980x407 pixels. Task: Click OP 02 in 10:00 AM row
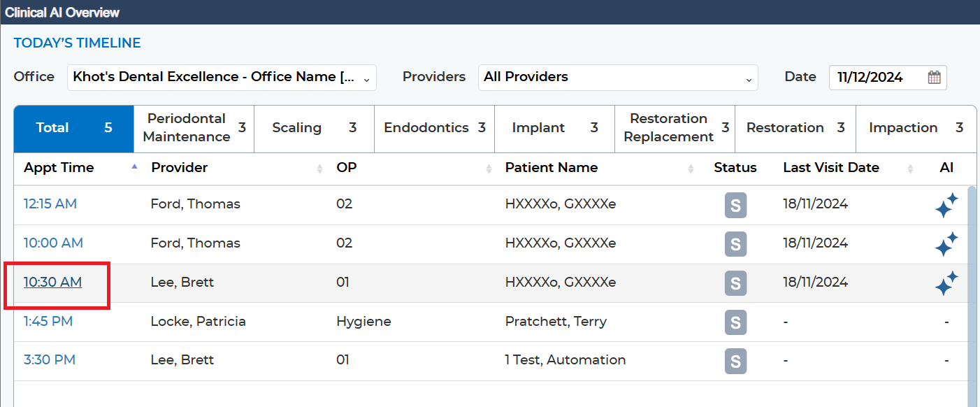coord(345,243)
